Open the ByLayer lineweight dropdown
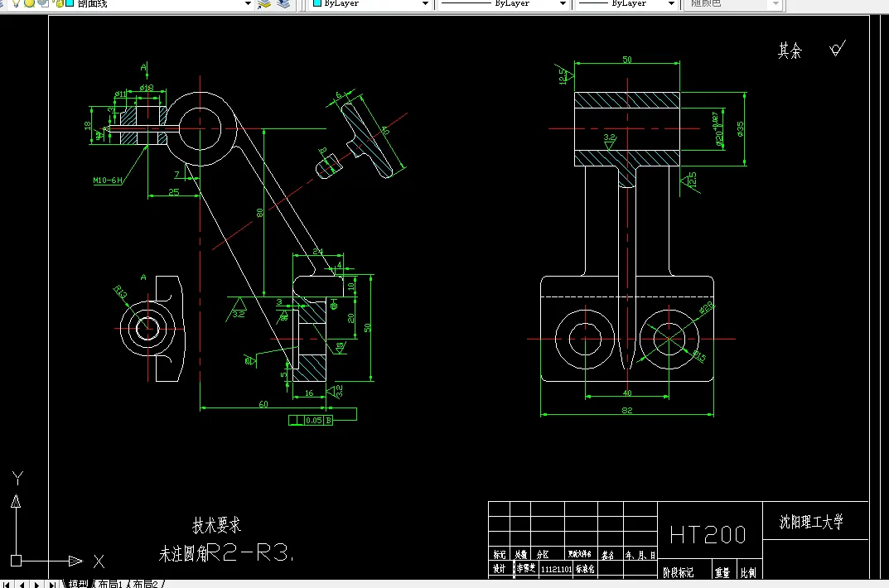This screenshot has height=588, width=889. (x=671, y=3)
